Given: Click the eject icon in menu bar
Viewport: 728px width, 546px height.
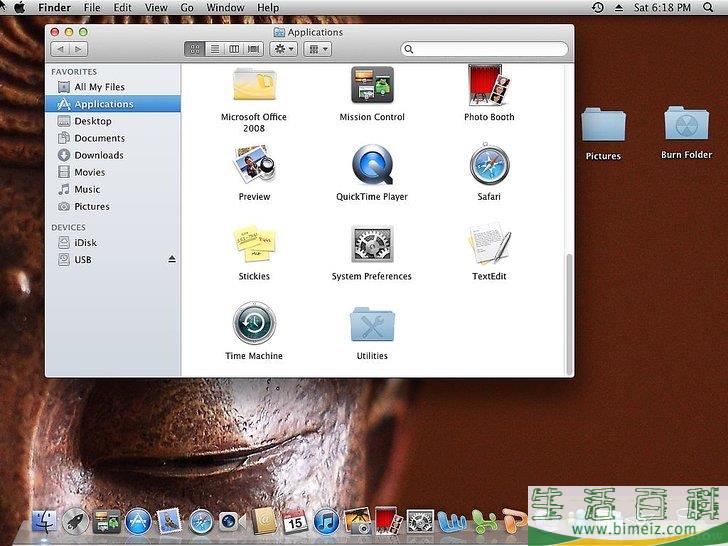Looking at the screenshot, I should click(619, 7).
